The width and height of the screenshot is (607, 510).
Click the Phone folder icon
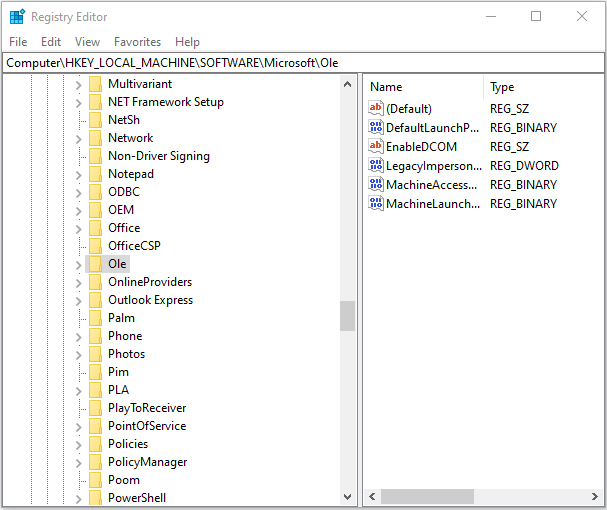(x=95, y=336)
